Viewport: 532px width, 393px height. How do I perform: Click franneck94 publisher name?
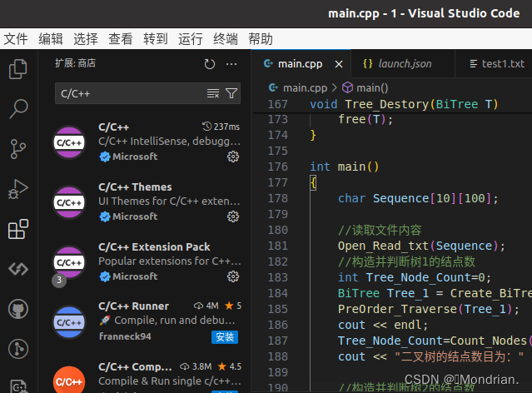[125, 336]
